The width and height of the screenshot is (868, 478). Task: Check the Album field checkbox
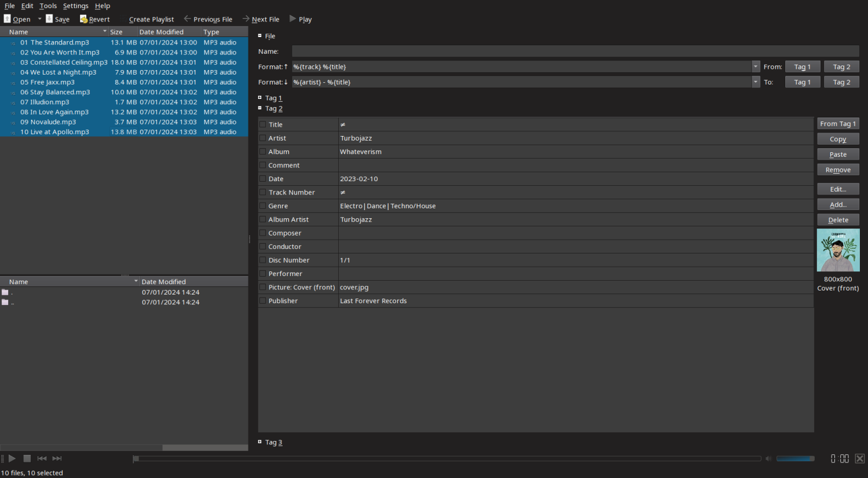(263, 152)
